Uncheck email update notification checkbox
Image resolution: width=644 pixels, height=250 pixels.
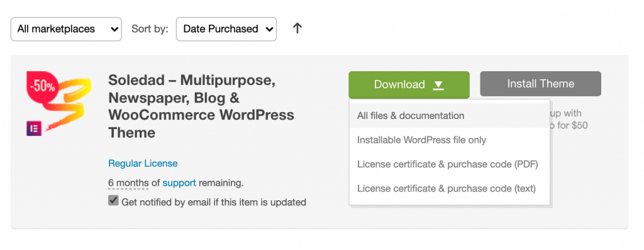coord(113,201)
